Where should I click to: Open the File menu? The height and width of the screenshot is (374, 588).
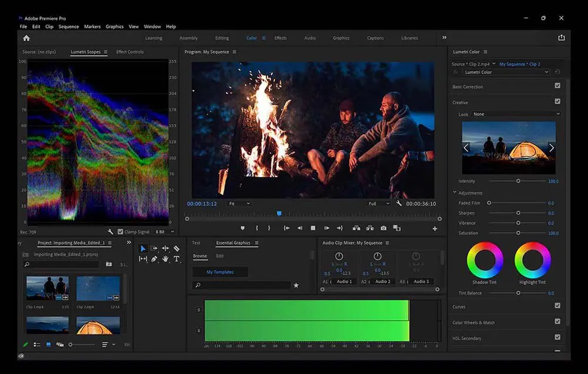tap(24, 26)
